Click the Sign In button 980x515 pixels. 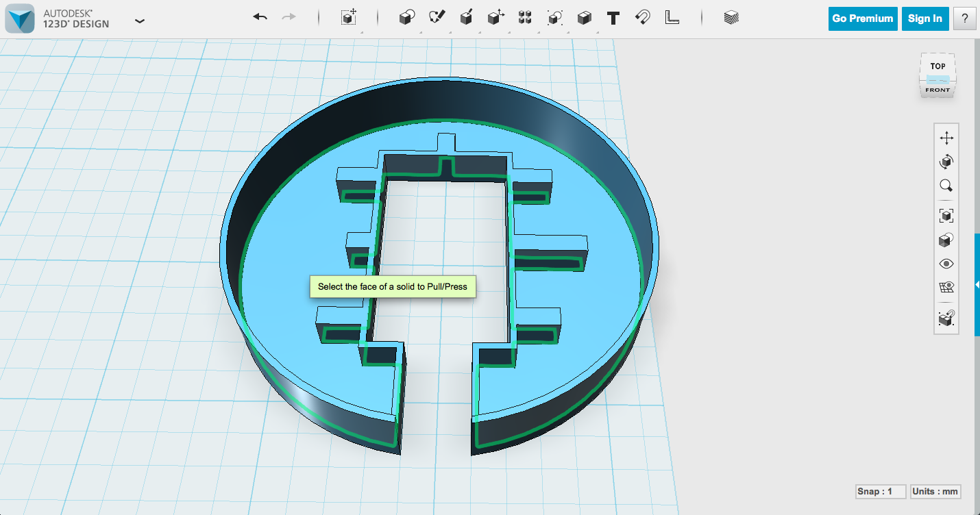coord(924,18)
